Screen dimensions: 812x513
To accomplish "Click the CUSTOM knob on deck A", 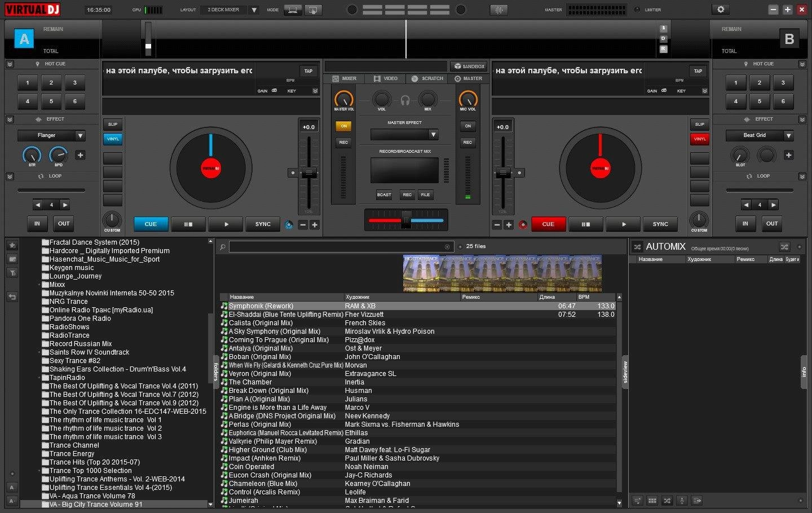I will [x=112, y=219].
